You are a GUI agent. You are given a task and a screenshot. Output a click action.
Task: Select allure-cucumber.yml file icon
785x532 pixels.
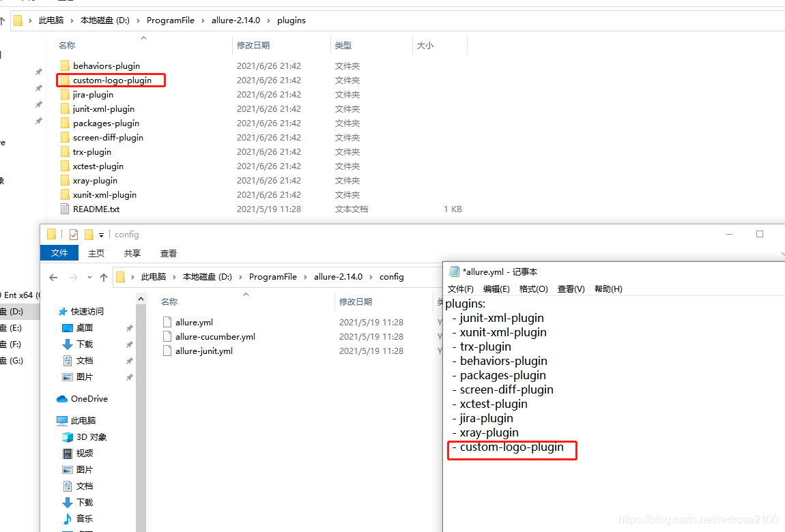click(x=167, y=336)
